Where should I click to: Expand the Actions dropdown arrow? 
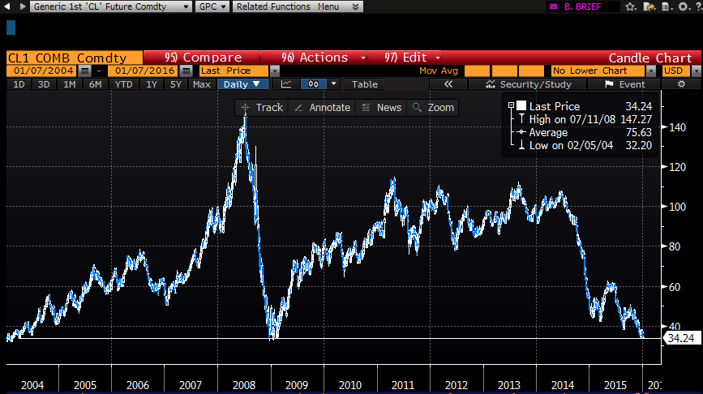[x=363, y=58]
